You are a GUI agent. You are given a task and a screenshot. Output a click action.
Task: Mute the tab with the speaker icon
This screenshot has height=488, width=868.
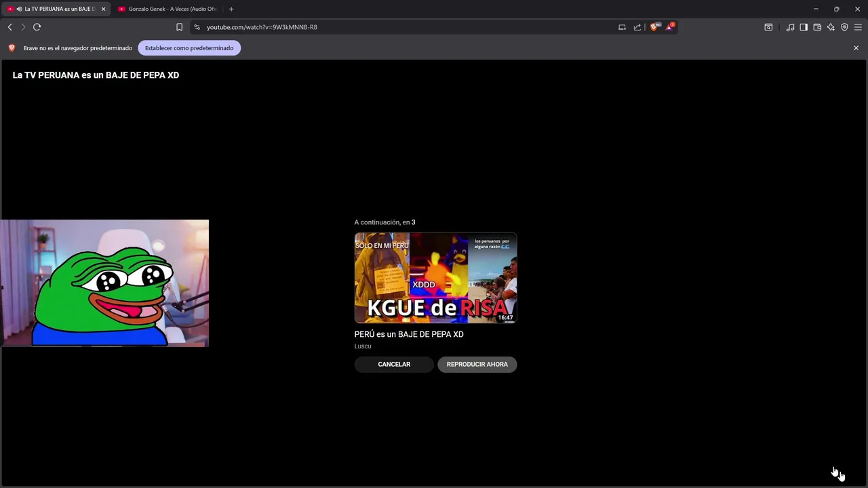[x=19, y=9]
